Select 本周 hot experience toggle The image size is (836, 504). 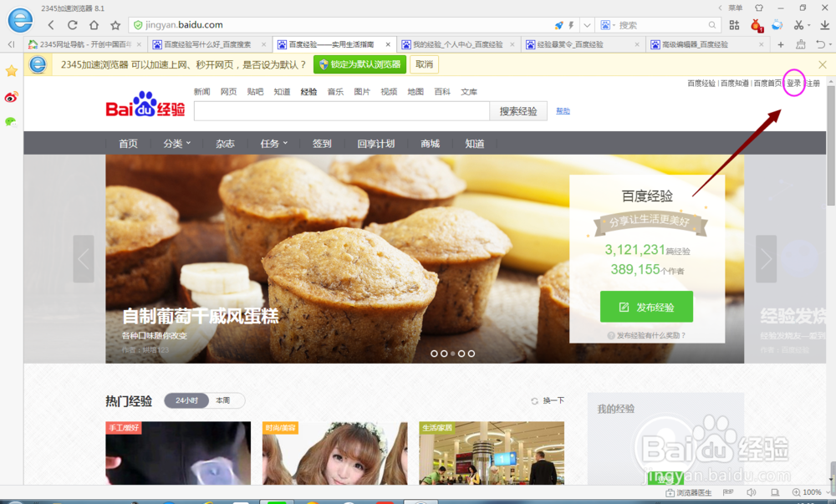point(223,400)
